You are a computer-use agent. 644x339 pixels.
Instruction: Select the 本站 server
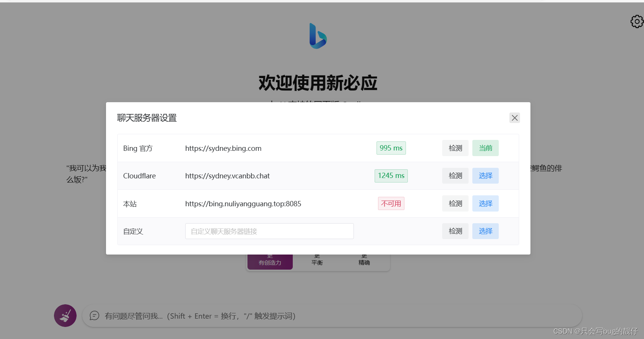point(486,204)
